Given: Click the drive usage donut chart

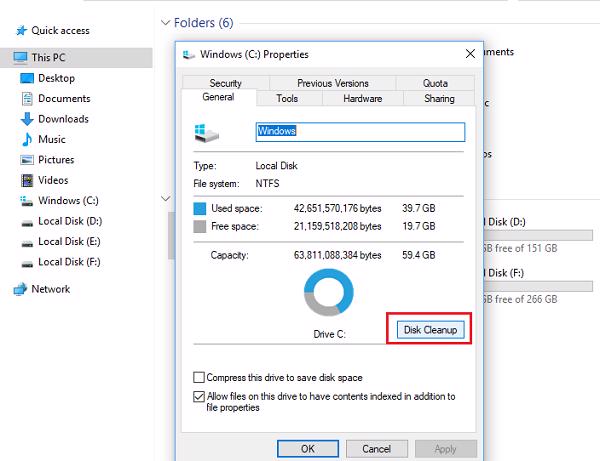Looking at the screenshot, I should (328, 293).
